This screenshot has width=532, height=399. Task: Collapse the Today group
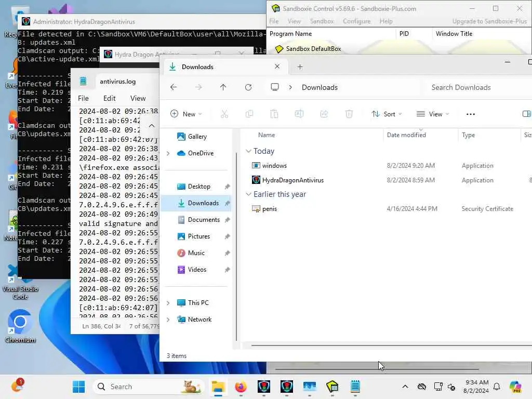[x=248, y=151]
